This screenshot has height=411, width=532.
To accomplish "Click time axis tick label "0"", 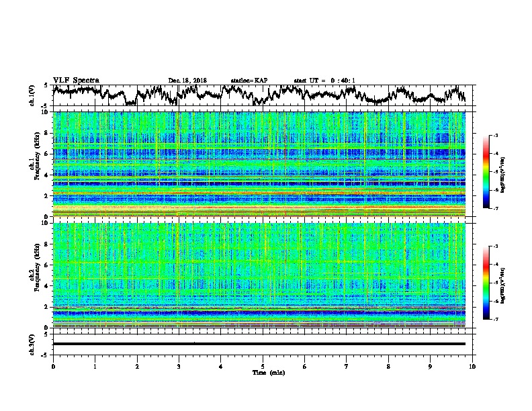I will [53, 367].
